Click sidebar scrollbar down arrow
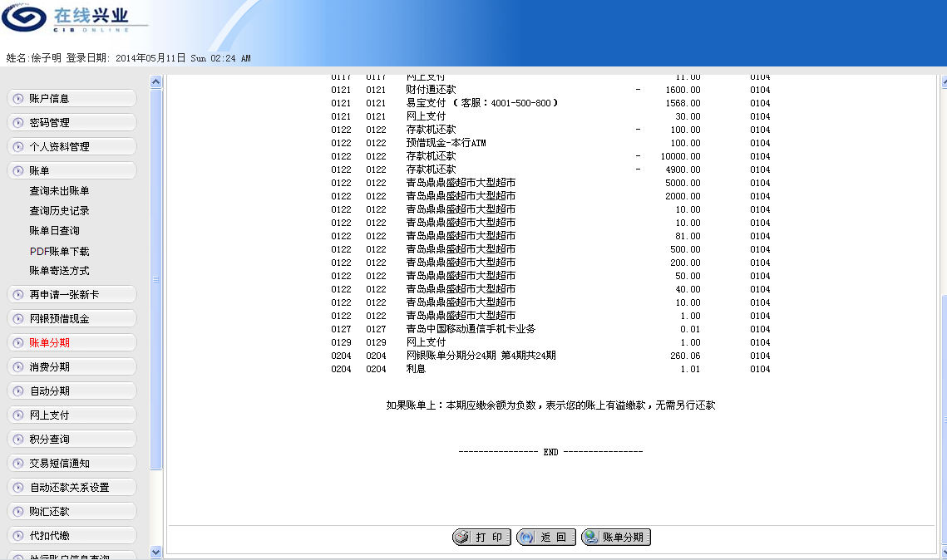The width and height of the screenshot is (947, 560). click(x=155, y=553)
